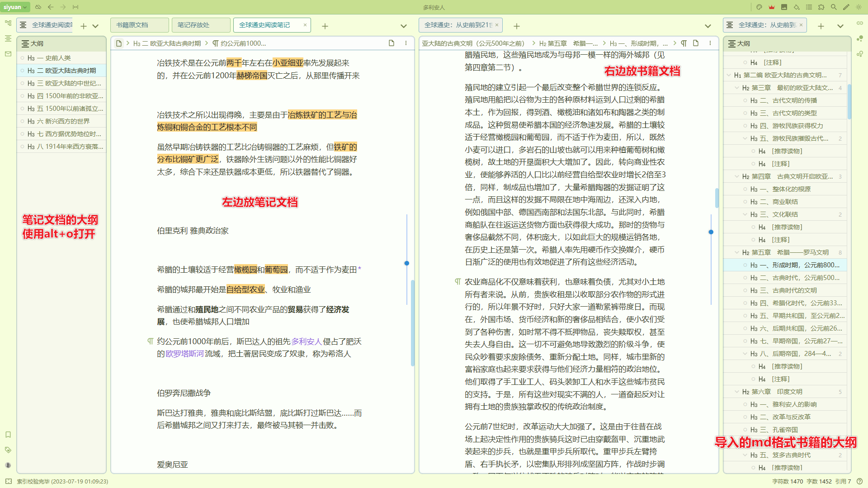Open bookmarks panel in left dock
This screenshot has width=868, height=488.
(x=8, y=435)
